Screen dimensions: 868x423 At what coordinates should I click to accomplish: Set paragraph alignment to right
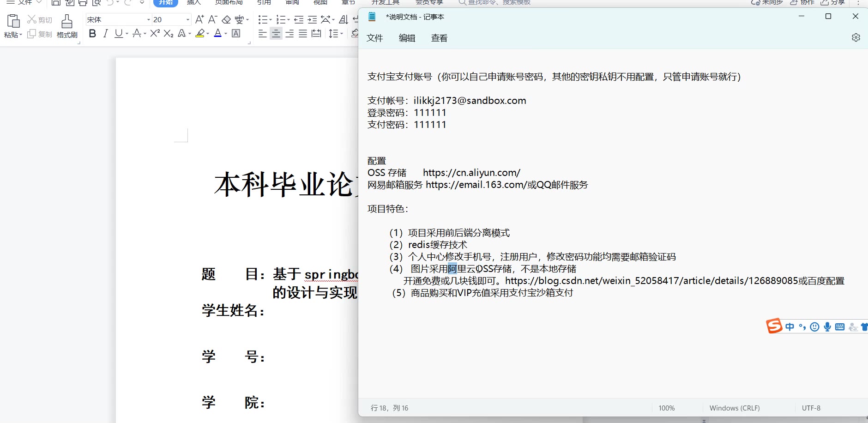pos(289,33)
